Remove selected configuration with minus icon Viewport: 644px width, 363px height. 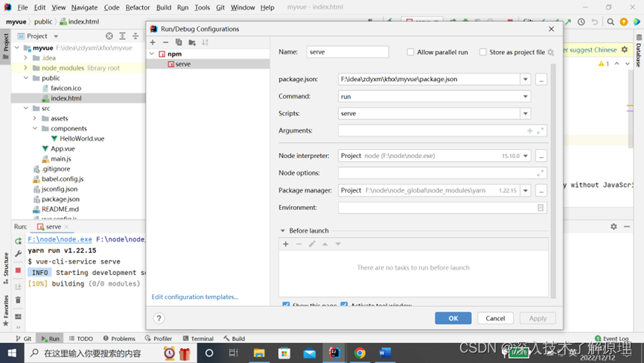pyautogui.click(x=165, y=42)
